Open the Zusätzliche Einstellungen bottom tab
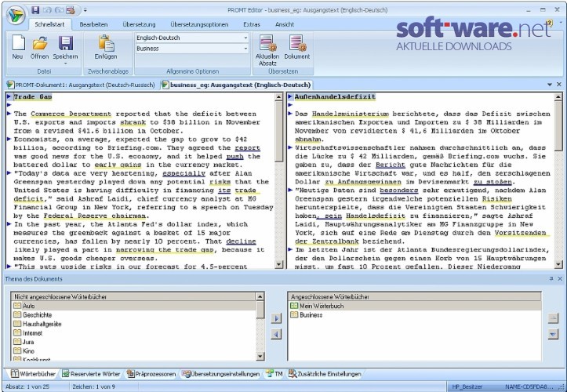The height and width of the screenshot is (392, 567). tap(325, 374)
